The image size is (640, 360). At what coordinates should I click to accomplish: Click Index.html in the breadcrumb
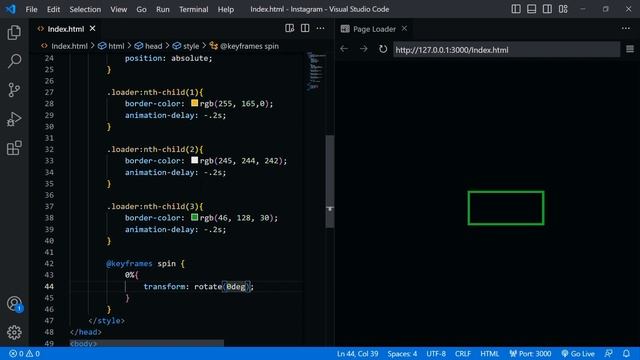click(69, 46)
